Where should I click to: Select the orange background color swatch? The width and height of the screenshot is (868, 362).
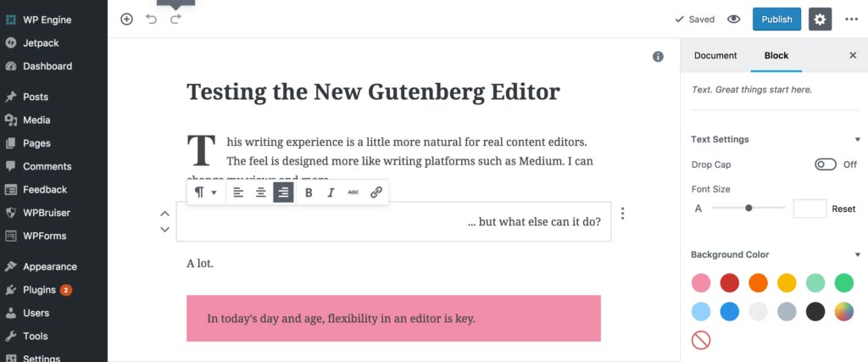(x=758, y=283)
